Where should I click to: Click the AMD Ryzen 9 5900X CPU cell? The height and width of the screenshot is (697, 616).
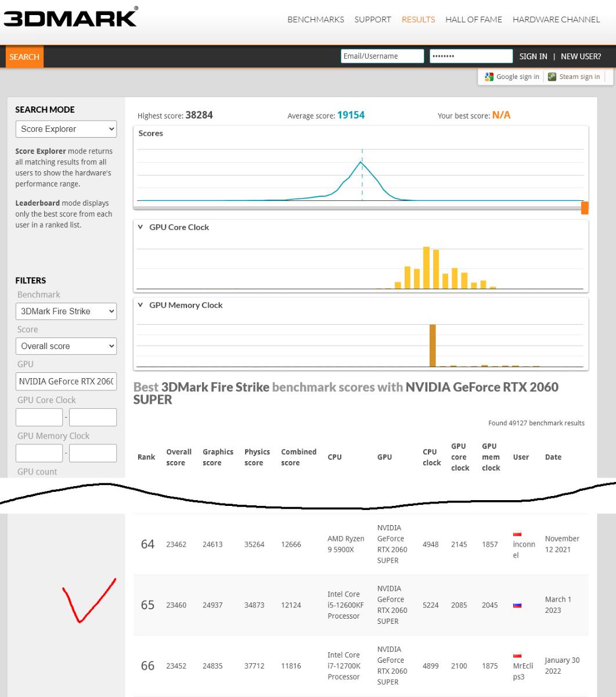[345, 544]
